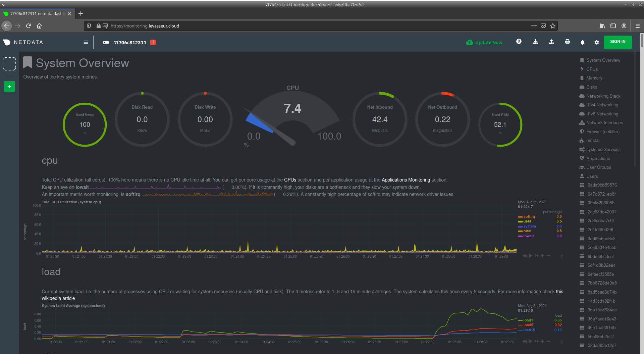The height and width of the screenshot is (354, 644).
Task: Expand the Memory section in the right sidebar
Action: point(594,78)
